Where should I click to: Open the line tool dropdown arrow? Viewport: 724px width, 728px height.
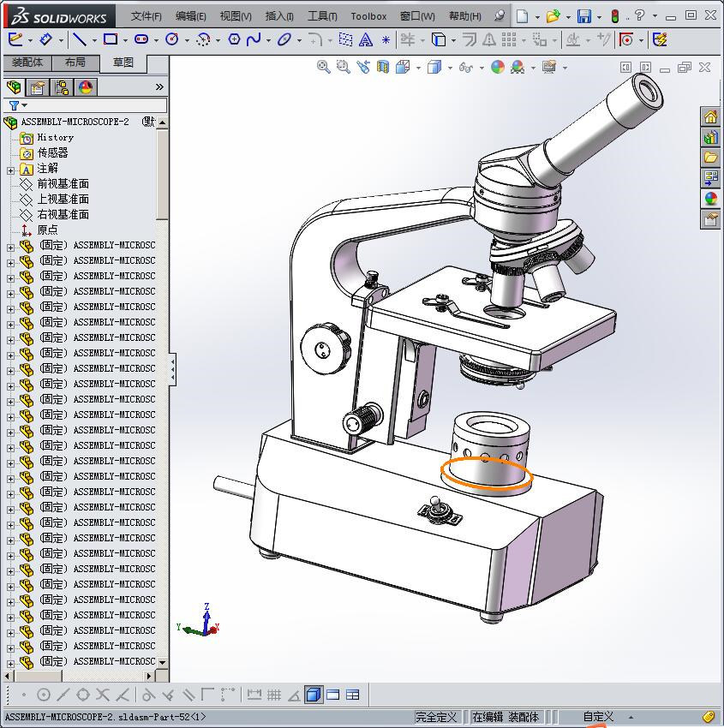click(94, 40)
